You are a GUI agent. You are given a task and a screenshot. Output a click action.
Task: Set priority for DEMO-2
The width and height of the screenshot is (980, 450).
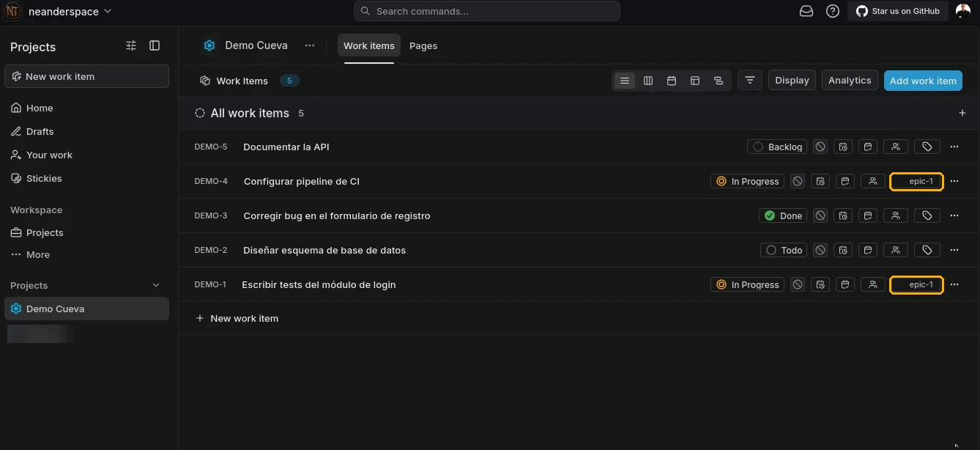pyautogui.click(x=820, y=250)
